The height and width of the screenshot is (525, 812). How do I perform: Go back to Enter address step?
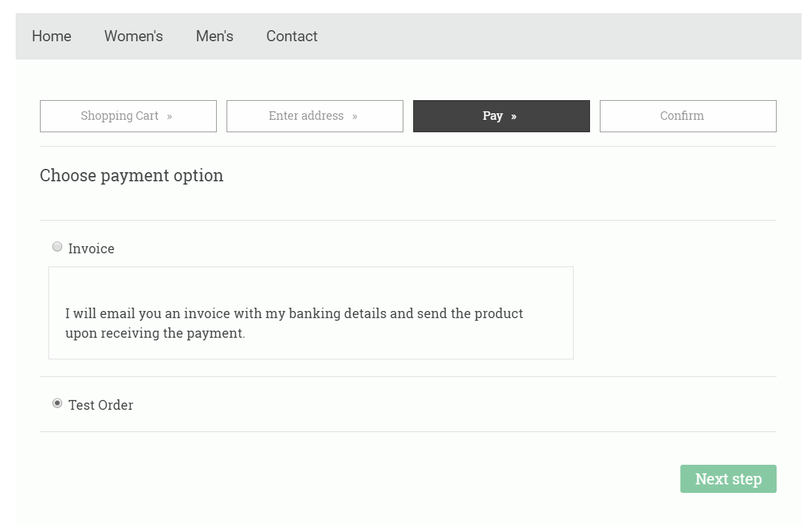[x=315, y=116]
